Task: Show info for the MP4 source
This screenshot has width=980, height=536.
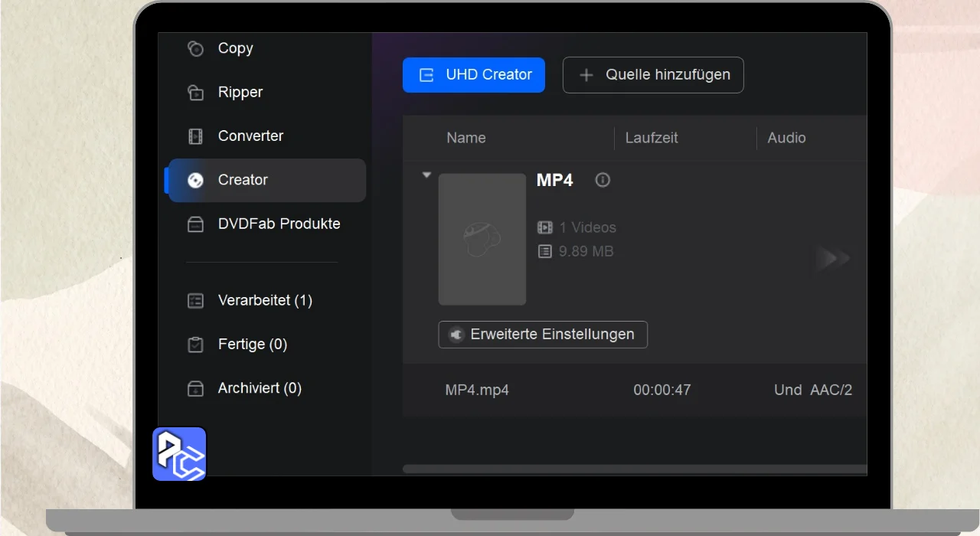Action: 603,180
